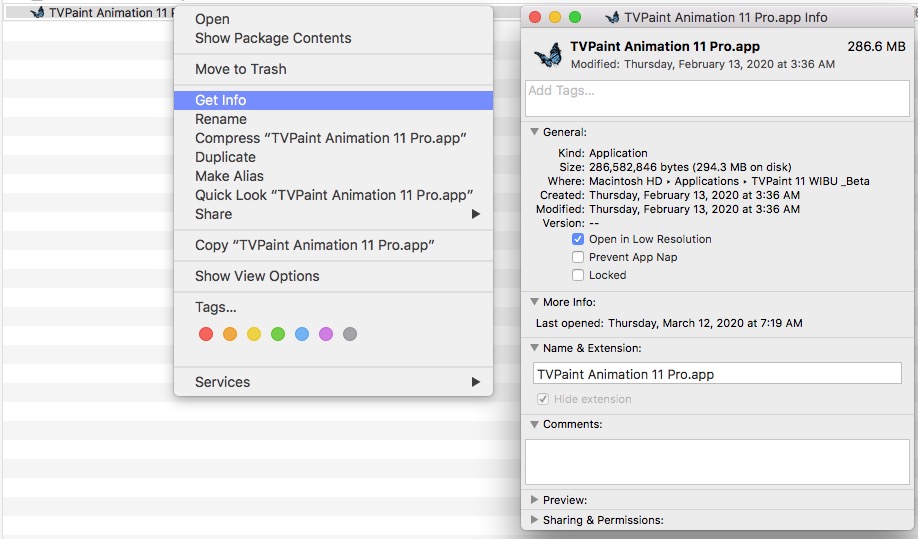Zoom the Info window with green button

click(575, 17)
